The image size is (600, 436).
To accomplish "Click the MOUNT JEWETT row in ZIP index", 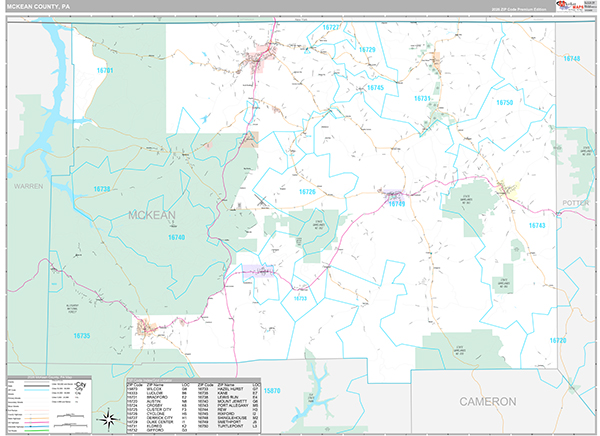I will click(230, 401).
